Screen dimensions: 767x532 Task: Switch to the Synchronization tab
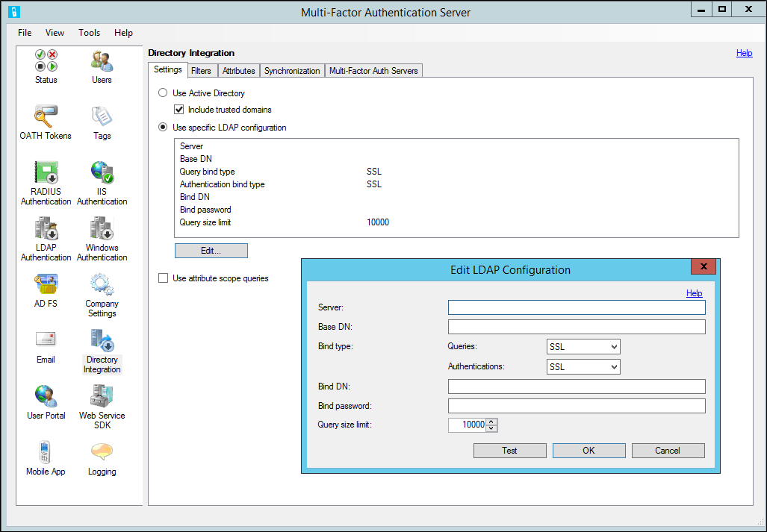[x=292, y=70]
